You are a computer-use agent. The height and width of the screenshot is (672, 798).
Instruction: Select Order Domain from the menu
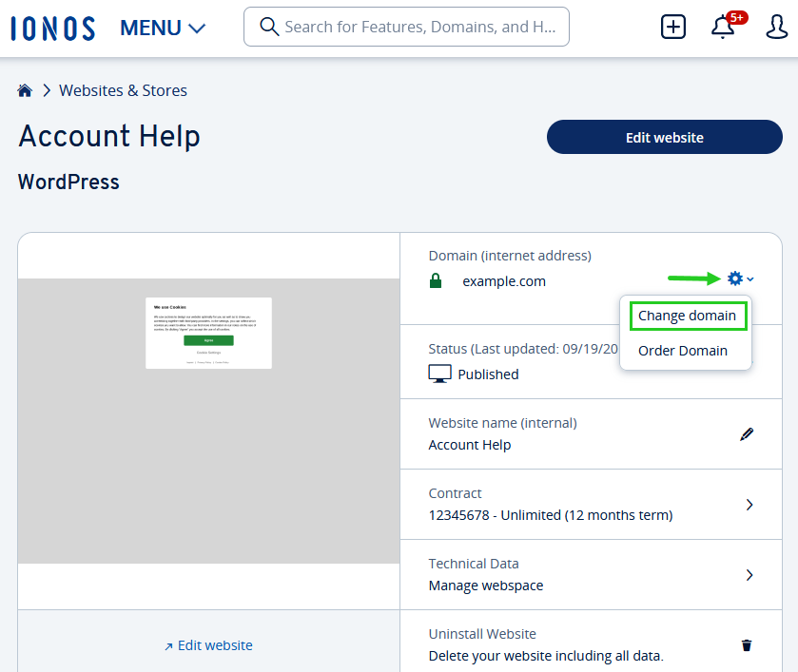click(683, 351)
